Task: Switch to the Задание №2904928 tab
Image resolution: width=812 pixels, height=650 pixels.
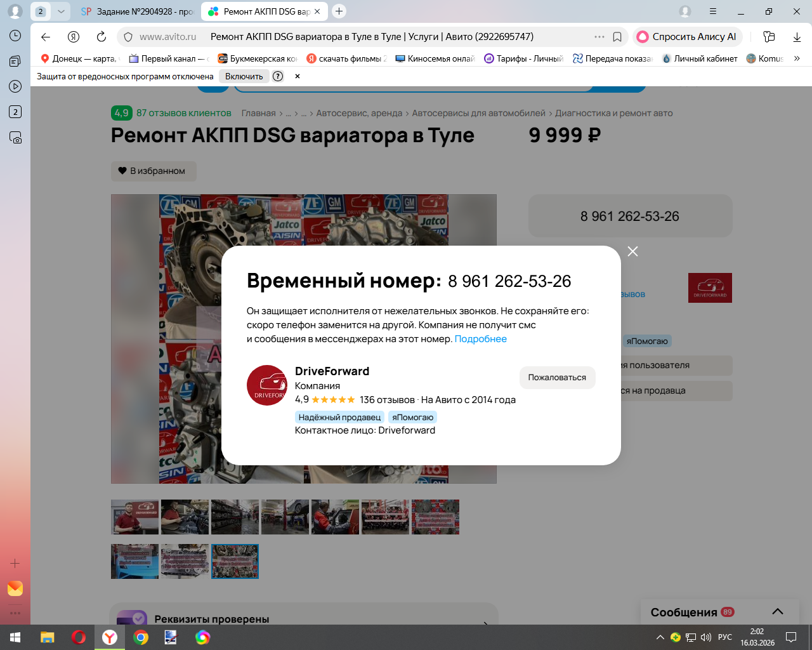Action: (136, 11)
